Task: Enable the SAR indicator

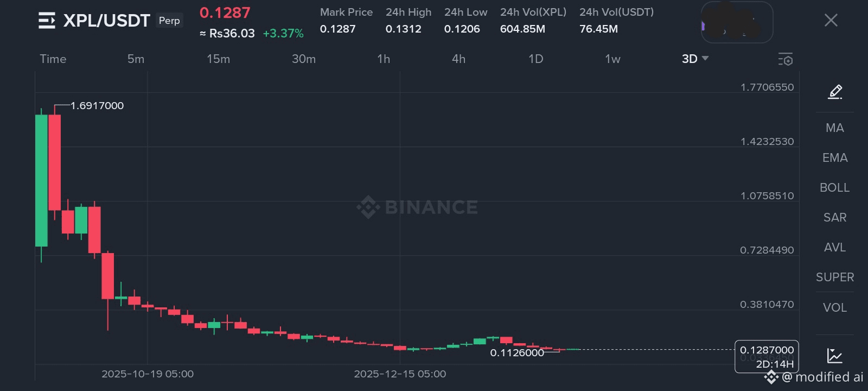Action: pos(834,218)
